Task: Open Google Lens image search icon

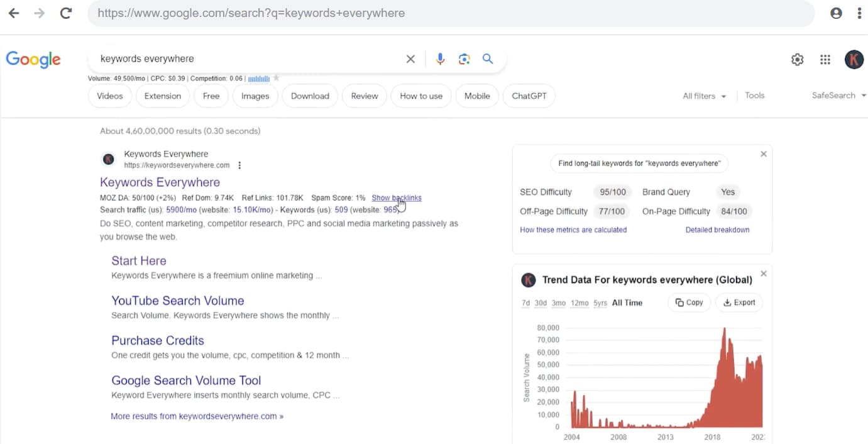Action: [464, 59]
